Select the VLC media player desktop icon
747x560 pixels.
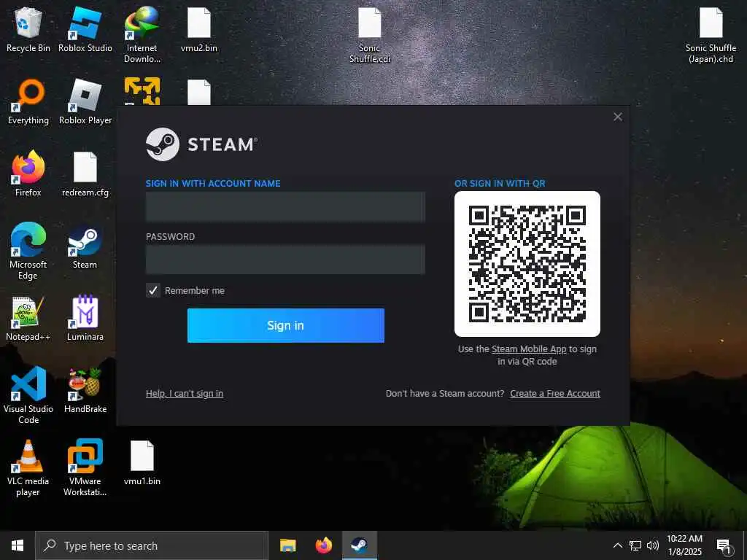coord(28,467)
